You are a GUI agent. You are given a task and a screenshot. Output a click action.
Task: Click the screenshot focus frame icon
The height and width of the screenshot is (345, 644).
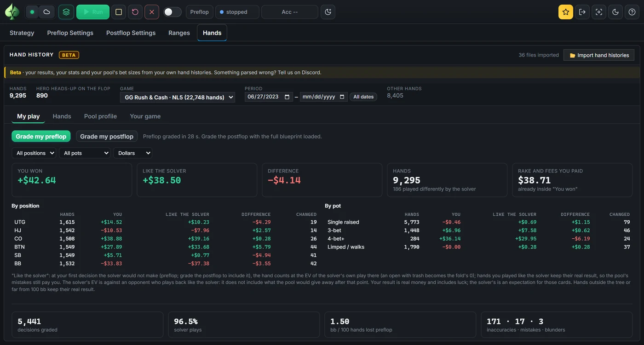point(599,12)
